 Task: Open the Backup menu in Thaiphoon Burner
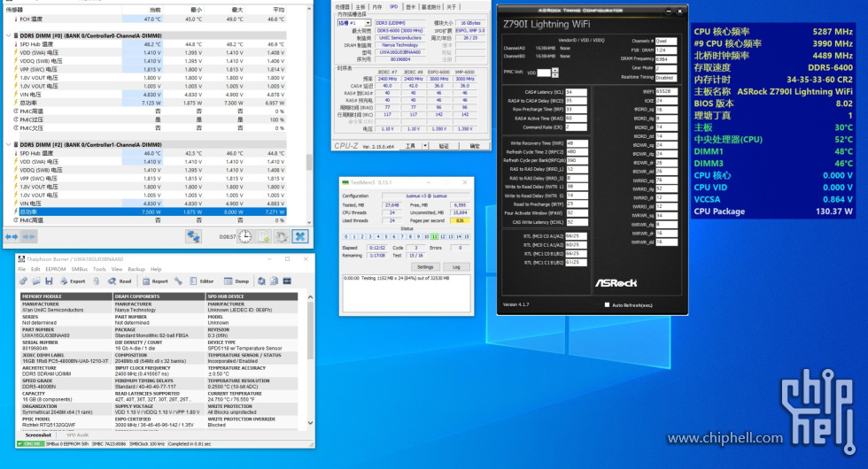(136, 269)
